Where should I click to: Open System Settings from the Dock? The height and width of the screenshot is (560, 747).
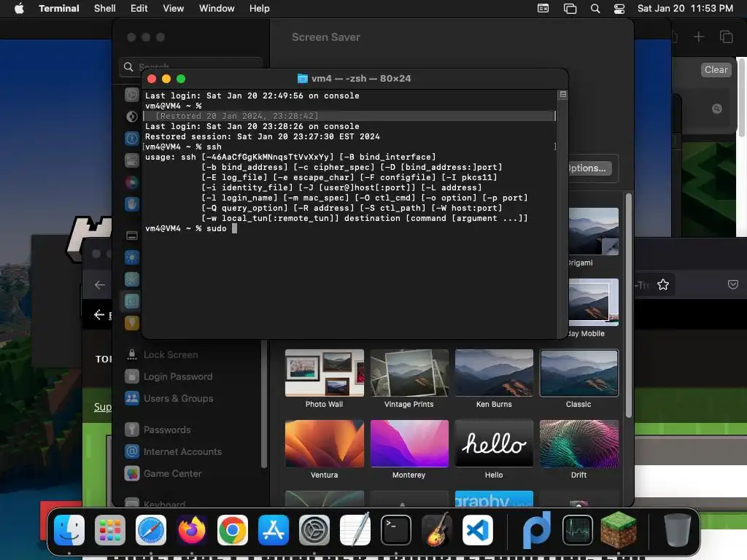pyautogui.click(x=314, y=530)
